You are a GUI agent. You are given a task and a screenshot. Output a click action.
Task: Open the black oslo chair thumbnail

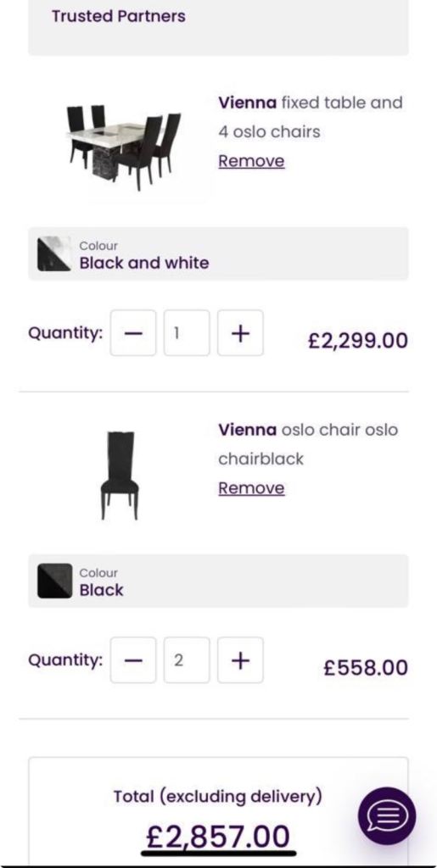119,476
